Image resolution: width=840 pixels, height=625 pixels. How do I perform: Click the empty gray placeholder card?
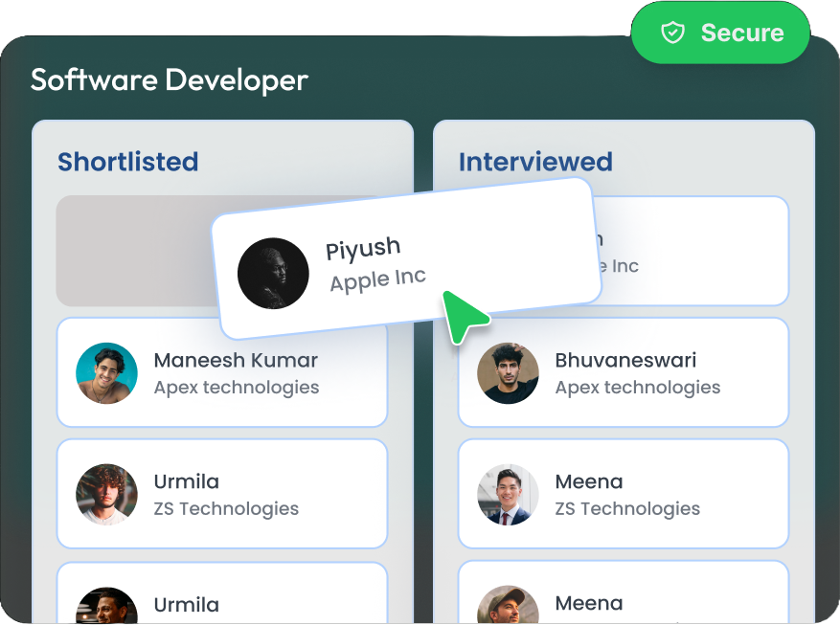pyautogui.click(x=134, y=251)
